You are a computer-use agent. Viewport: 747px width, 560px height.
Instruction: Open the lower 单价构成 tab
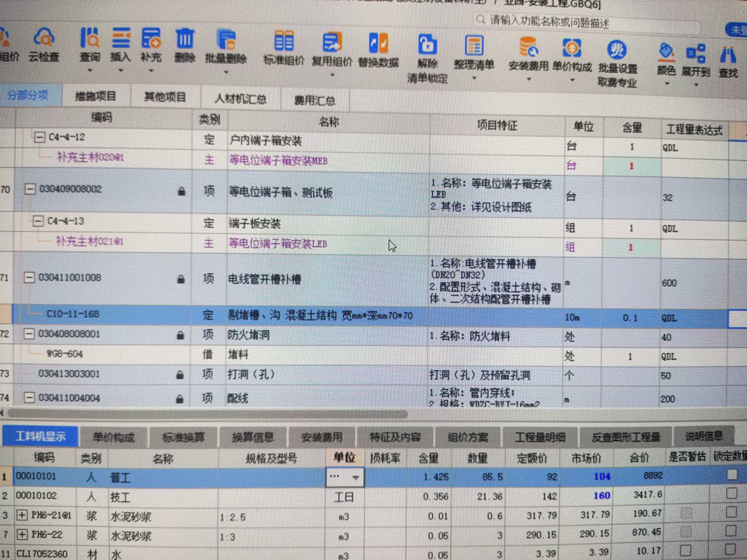point(113,437)
